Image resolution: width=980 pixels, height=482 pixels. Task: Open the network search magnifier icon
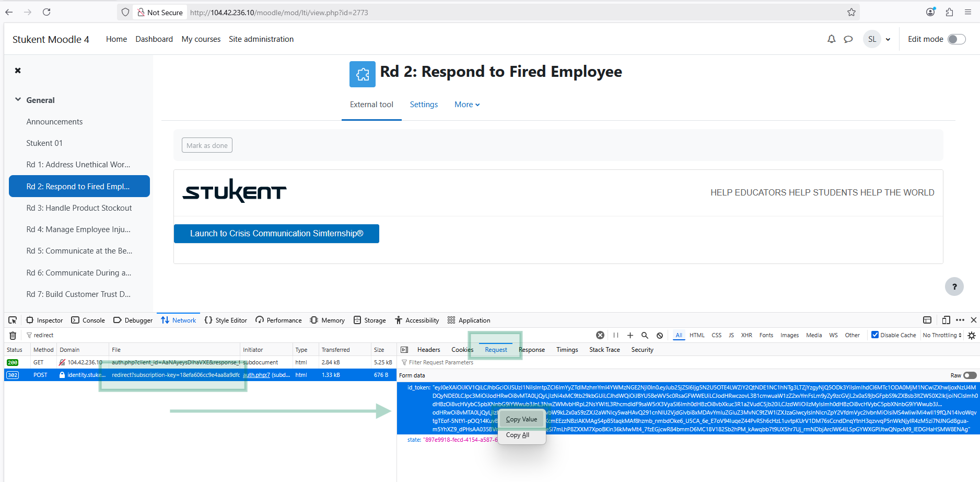tap(645, 336)
